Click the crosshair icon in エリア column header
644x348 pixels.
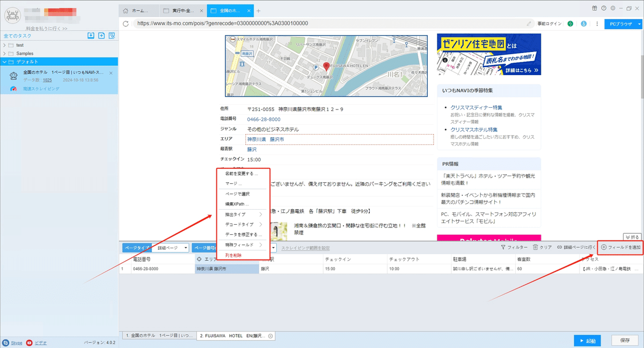[200, 259]
